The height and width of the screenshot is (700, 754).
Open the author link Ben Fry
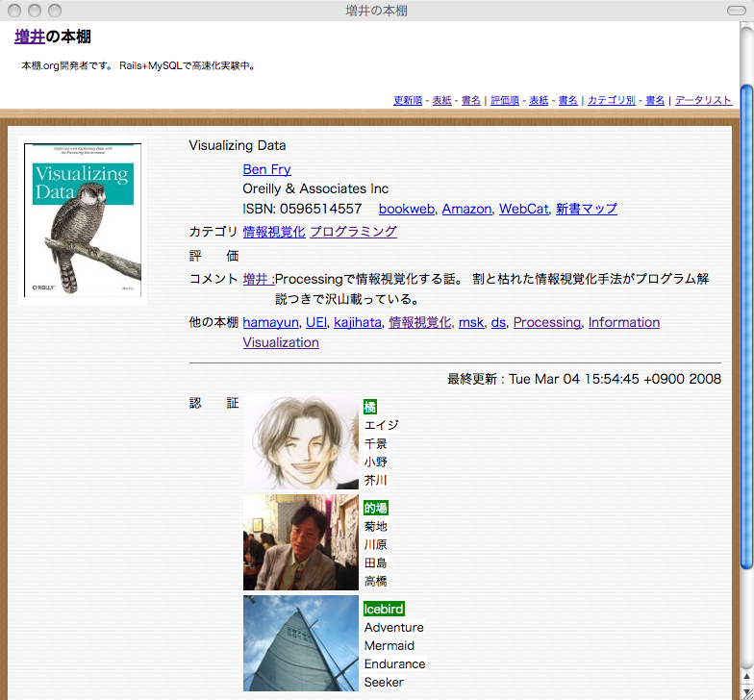click(267, 169)
